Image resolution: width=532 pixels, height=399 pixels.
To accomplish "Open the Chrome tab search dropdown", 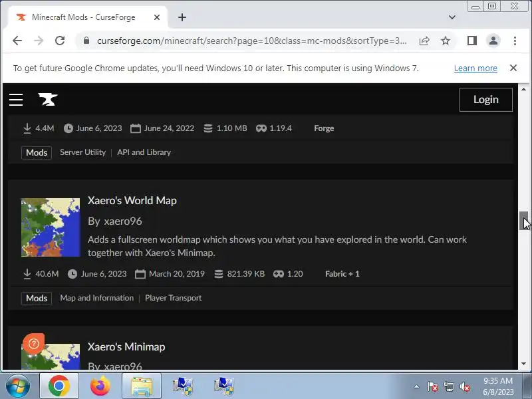I will pos(452,17).
